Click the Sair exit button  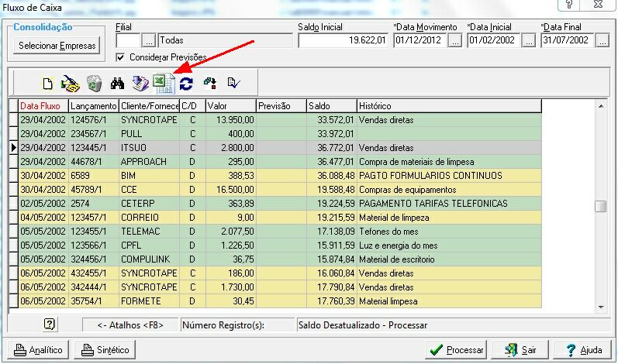pyautogui.click(x=520, y=350)
